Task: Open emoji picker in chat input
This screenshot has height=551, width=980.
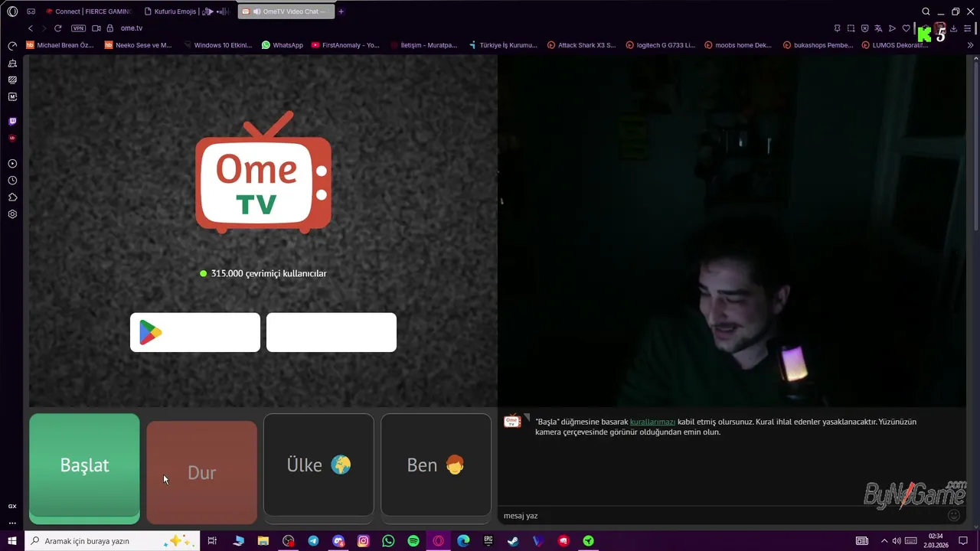Action: (954, 515)
